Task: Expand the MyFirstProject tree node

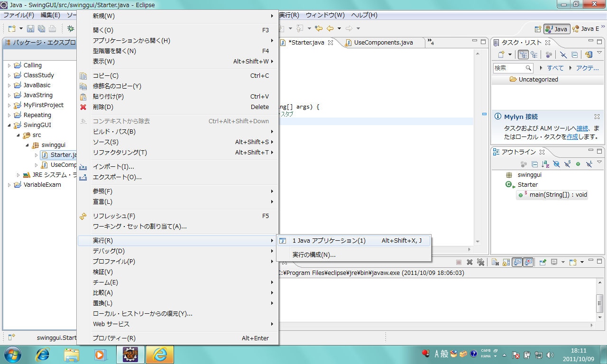Action: (x=9, y=105)
